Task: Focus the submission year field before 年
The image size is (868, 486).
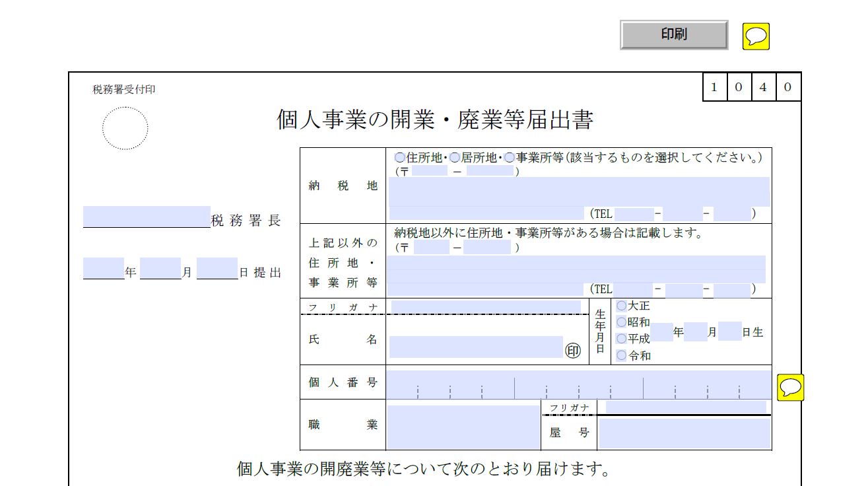Action: pos(104,268)
